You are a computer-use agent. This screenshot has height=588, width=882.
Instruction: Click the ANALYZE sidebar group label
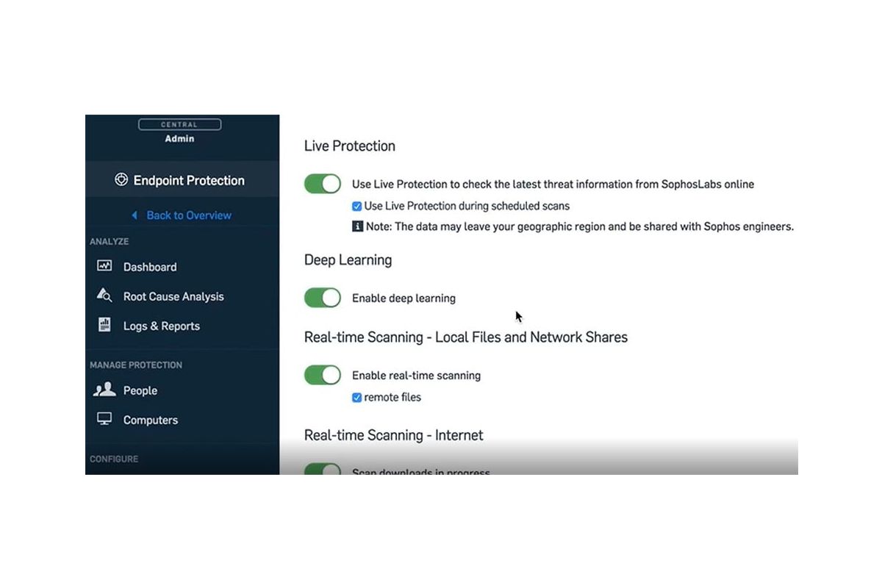(x=110, y=241)
